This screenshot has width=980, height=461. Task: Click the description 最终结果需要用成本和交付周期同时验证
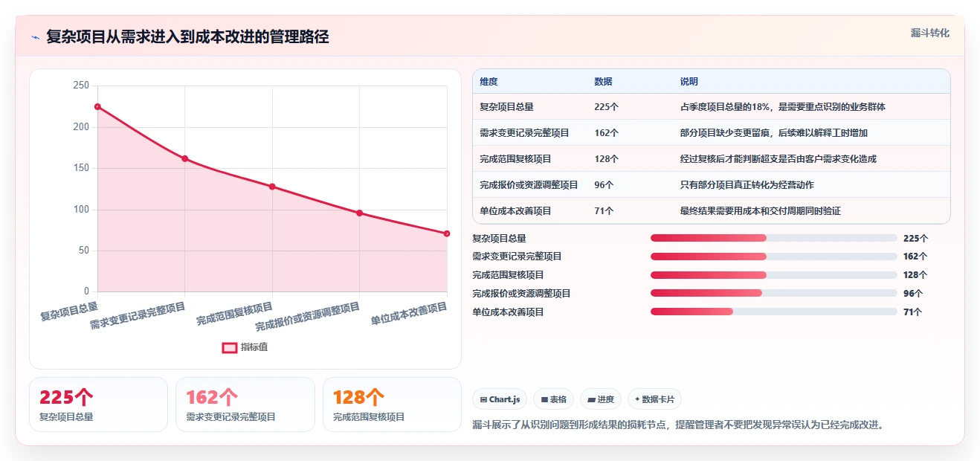pyautogui.click(x=761, y=211)
